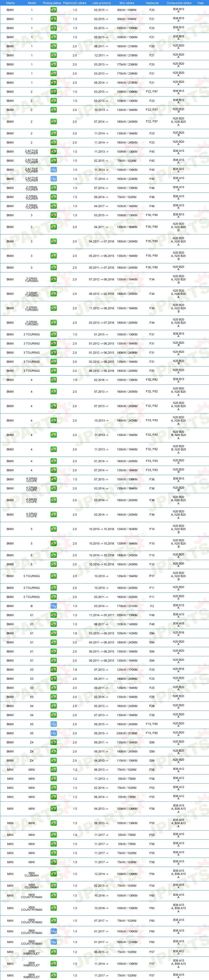Click petrol icon in MINI 09.2013 F55 row
Image resolution: width=209 pixels, height=980 pixels.
point(54,823)
